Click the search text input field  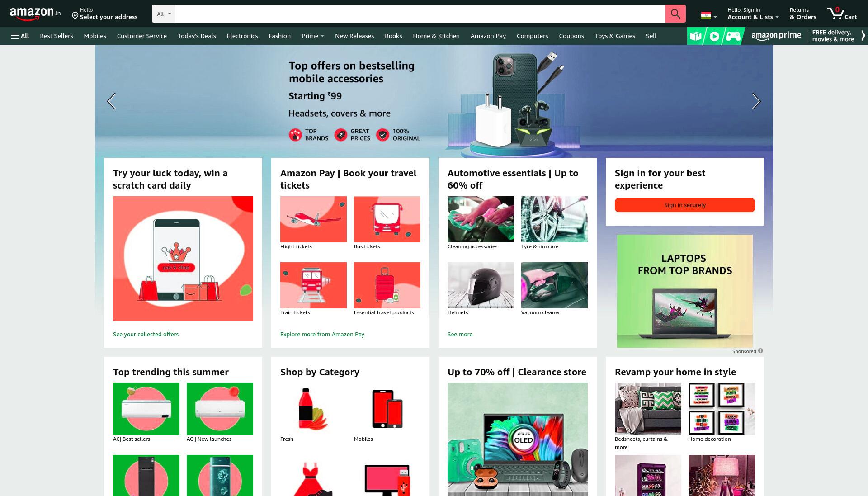(x=420, y=14)
